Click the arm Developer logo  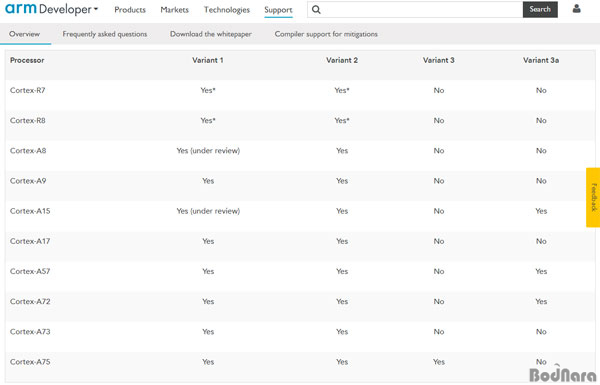click(x=48, y=9)
